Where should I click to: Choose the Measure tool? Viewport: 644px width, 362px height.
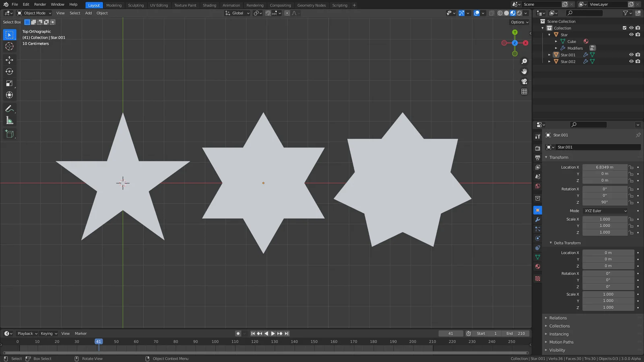pos(9,121)
